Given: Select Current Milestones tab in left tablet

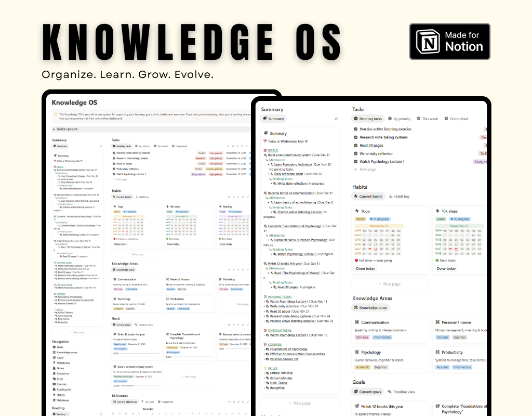Looking at the screenshot, I should point(125,402).
